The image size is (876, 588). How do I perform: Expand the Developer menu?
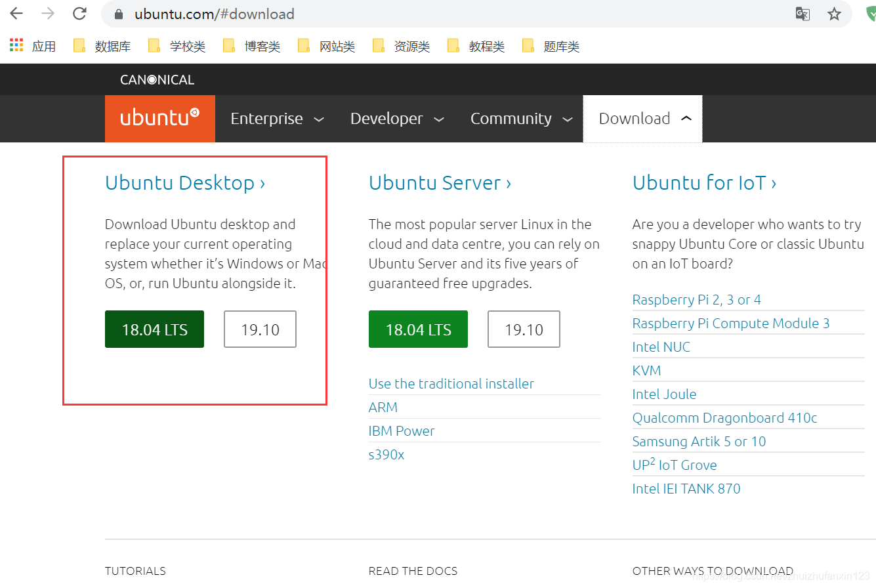pyautogui.click(x=397, y=119)
